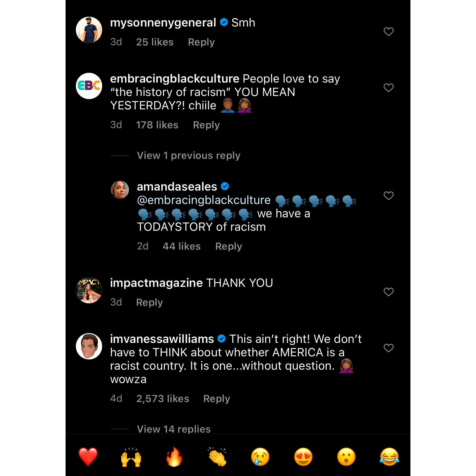Image resolution: width=476 pixels, height=476 pixels.
Task: Like the embracingblackculture comment
Action: tap(388, 88)
